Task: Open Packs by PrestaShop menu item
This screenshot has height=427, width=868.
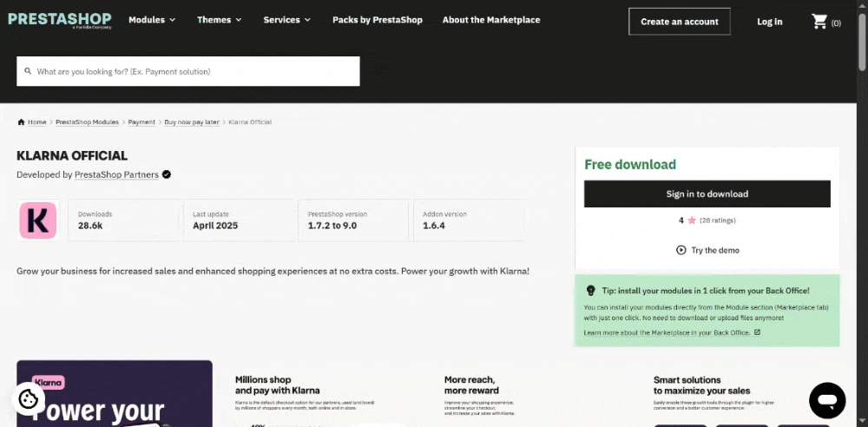Action: click(x=377, y=20)
